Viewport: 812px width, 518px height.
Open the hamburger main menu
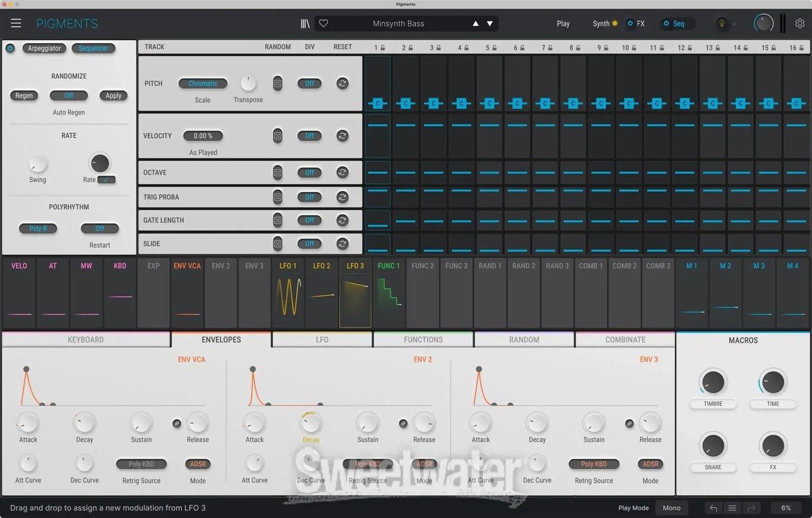(x=16, y=23)
